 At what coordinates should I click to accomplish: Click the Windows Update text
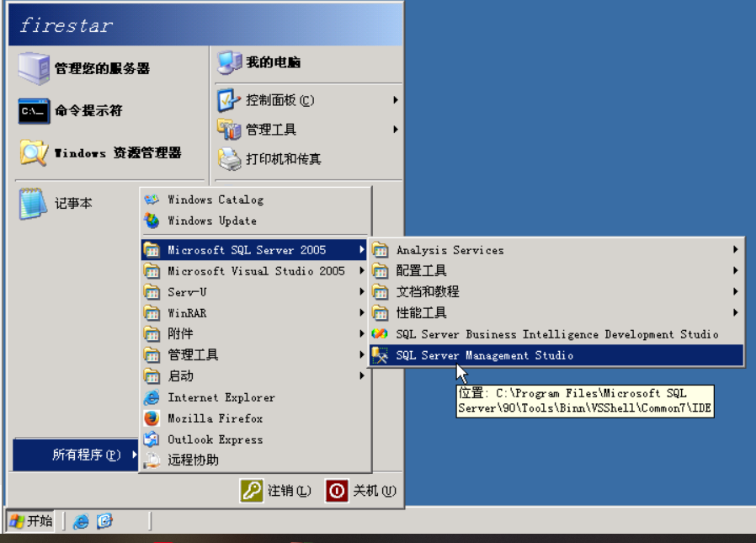click(211, 221)
